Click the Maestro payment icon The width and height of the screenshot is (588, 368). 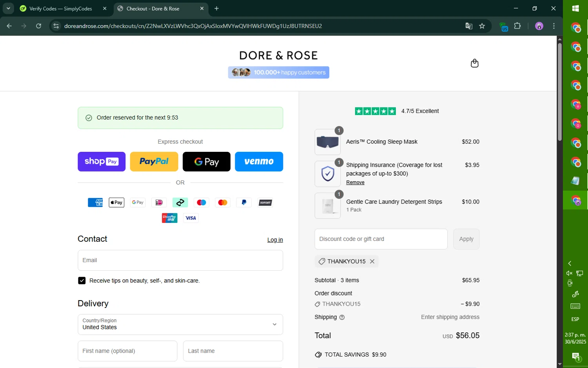point(201,202)
